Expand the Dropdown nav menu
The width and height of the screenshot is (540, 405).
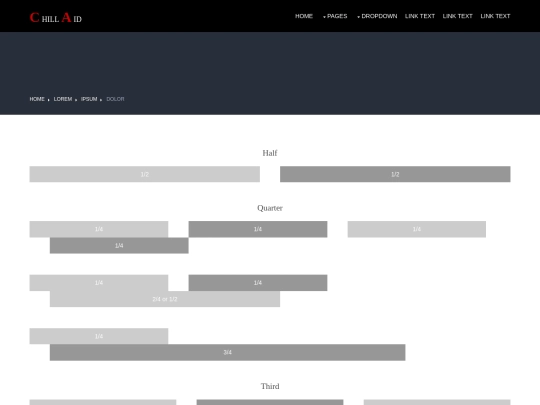point(377,16)
